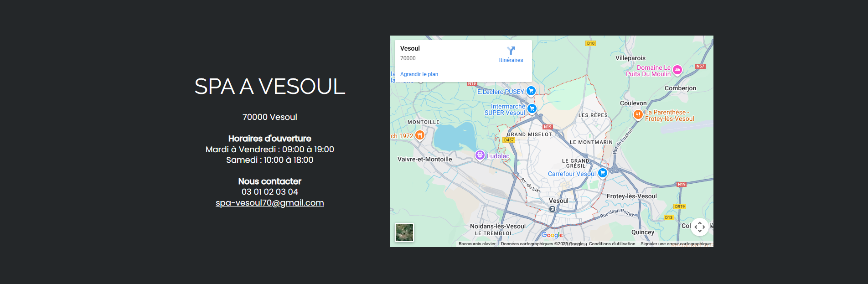Open the E.Leclerc PUSEY shopping cart pin
This screenshot has height=284, width=868.
531,91
